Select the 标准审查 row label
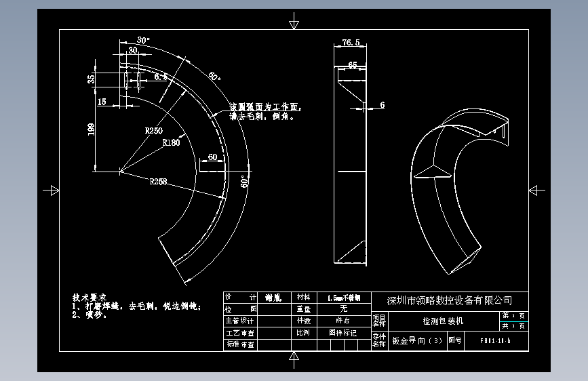This screenshot has width=588, height=381. pos(240,344)
